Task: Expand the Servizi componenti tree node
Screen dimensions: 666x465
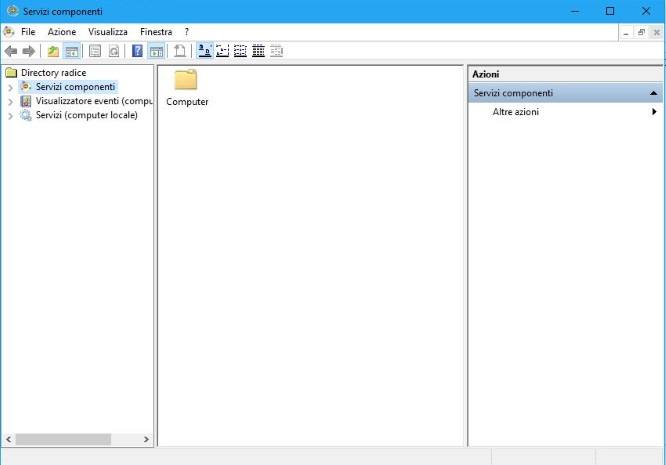Action: (x=10, y=87)
